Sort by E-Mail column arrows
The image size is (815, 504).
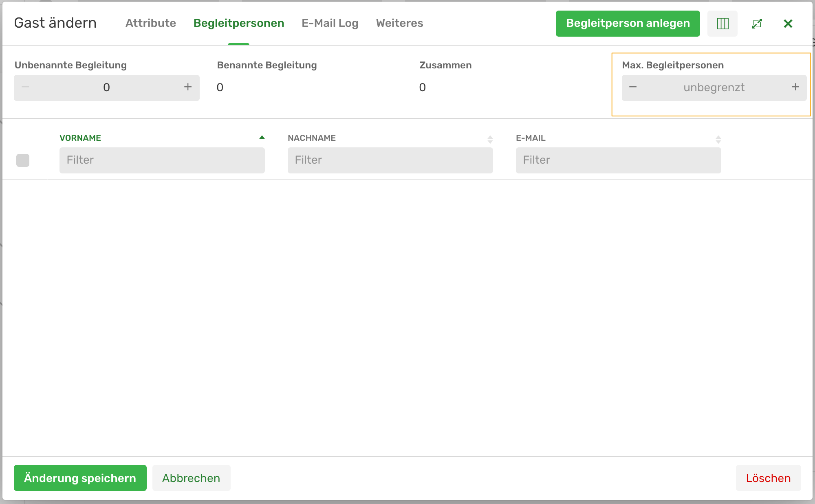tap(718, 140)
